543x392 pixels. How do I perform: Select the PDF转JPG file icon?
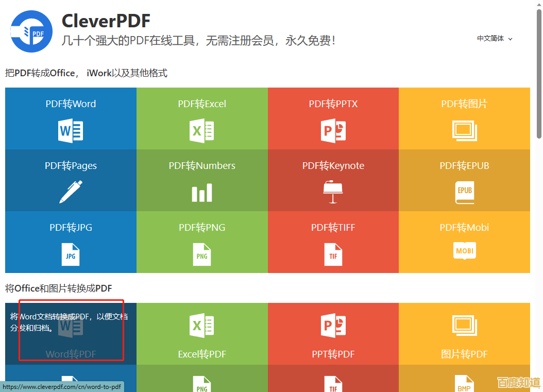click(x=71, y=254)
